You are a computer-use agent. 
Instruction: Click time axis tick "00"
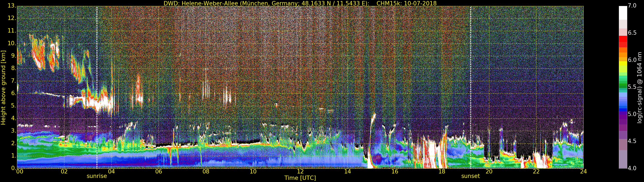click(20, 172)
